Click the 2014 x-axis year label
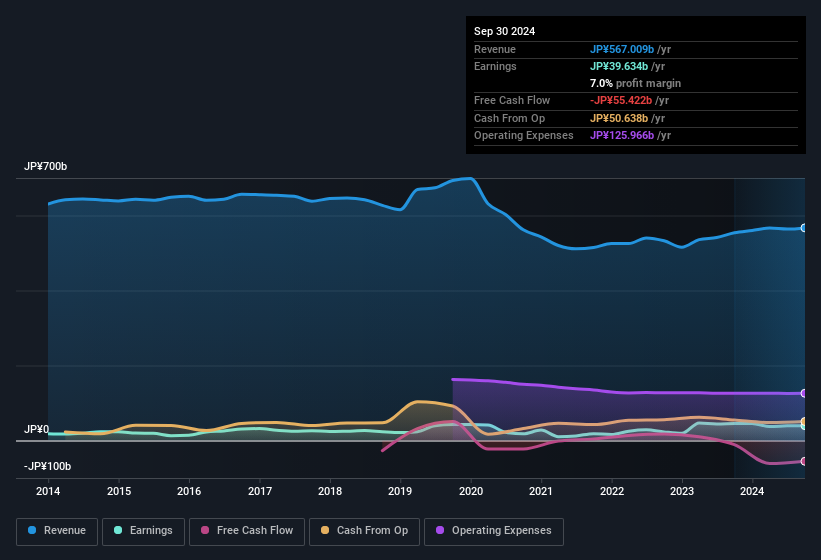821x560 pixels. (48, 491)
